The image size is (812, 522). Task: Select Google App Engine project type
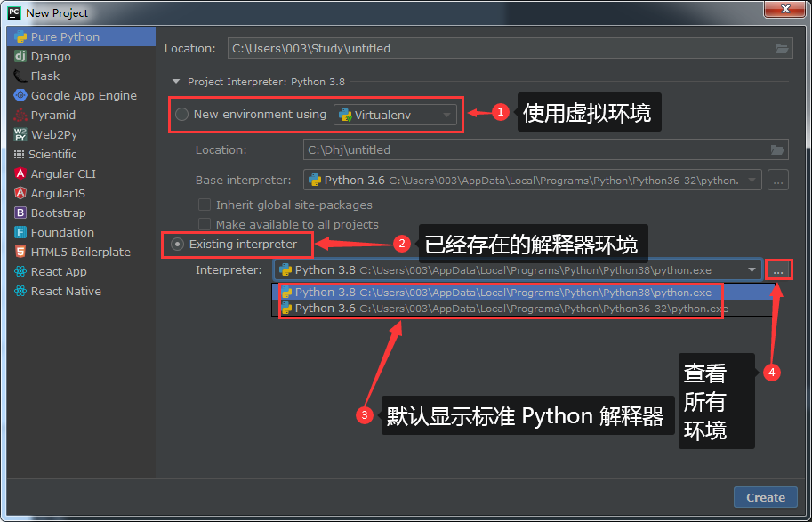[81, 96]
